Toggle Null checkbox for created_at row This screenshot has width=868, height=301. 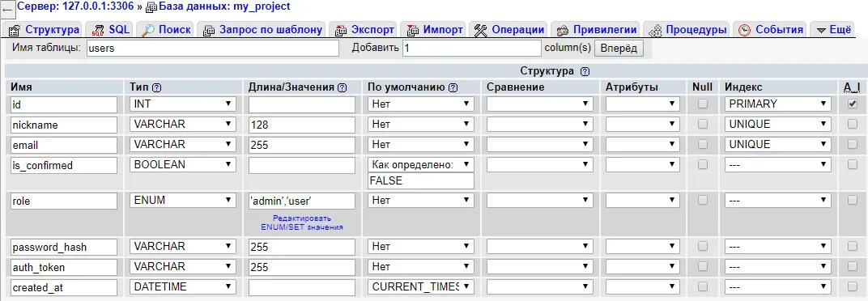(703, 286)
